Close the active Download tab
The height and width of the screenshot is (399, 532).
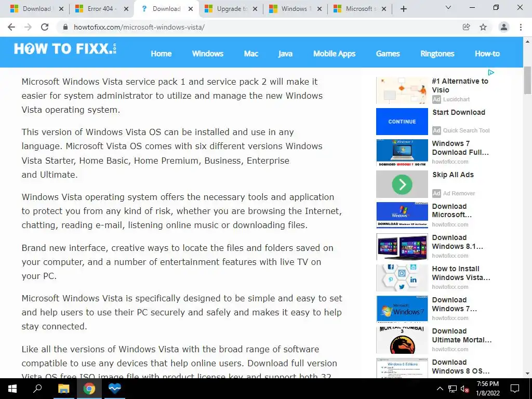click(x=191, y=9)
